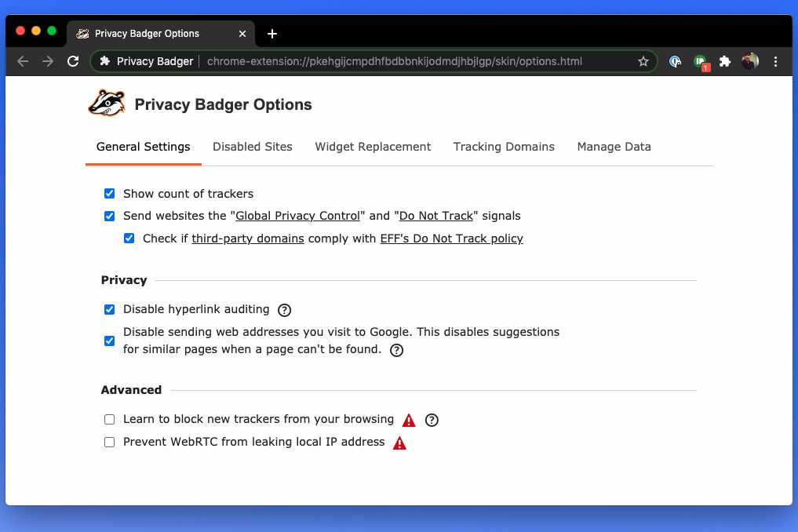Screen dimensions: 798x532
Task: Select the Privacy Badger Options browser tab
Action: tap(160, 34)
